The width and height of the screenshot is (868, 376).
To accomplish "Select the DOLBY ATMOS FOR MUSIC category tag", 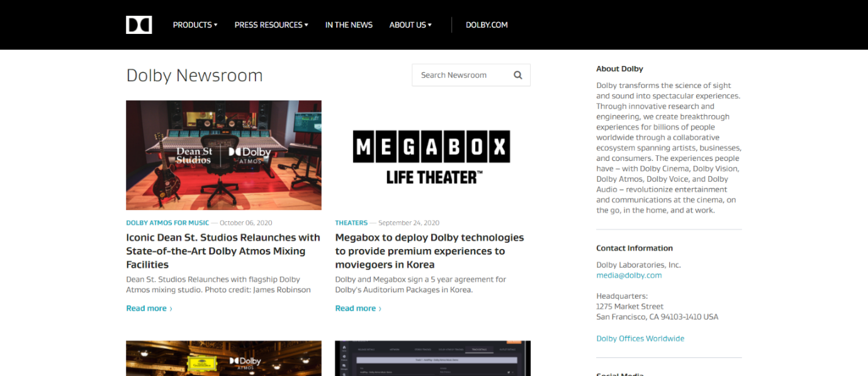I will 167,223.
